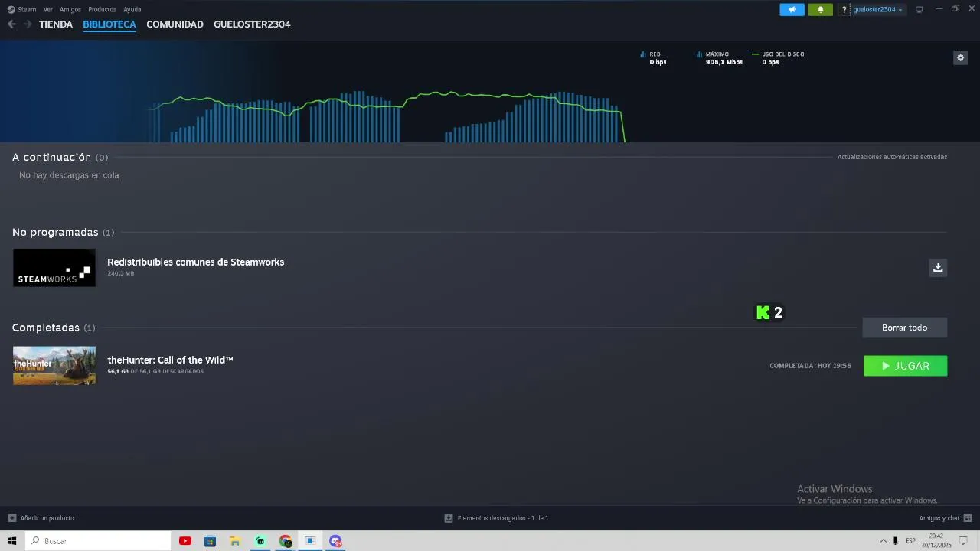Open the notifications bell

pos(820,10)
